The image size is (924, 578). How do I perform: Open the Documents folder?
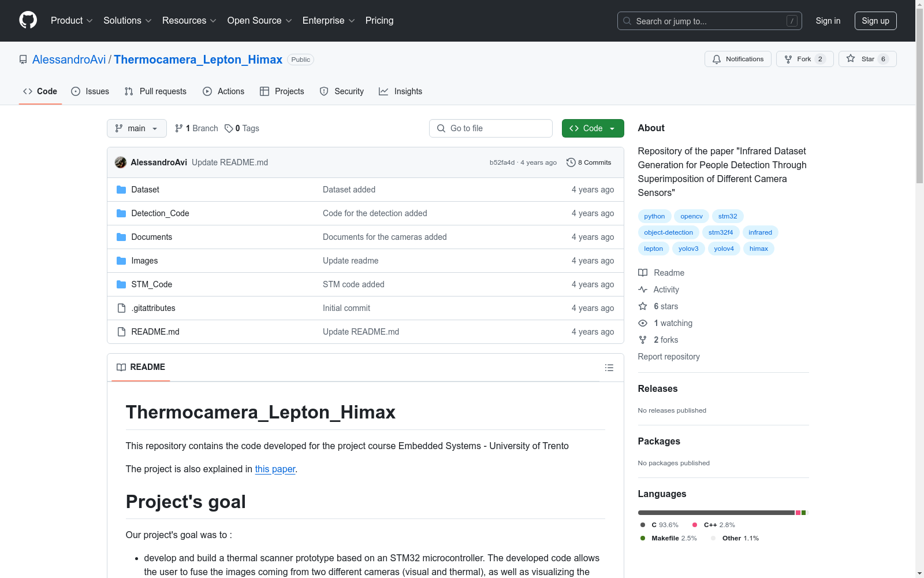[151, 237]
